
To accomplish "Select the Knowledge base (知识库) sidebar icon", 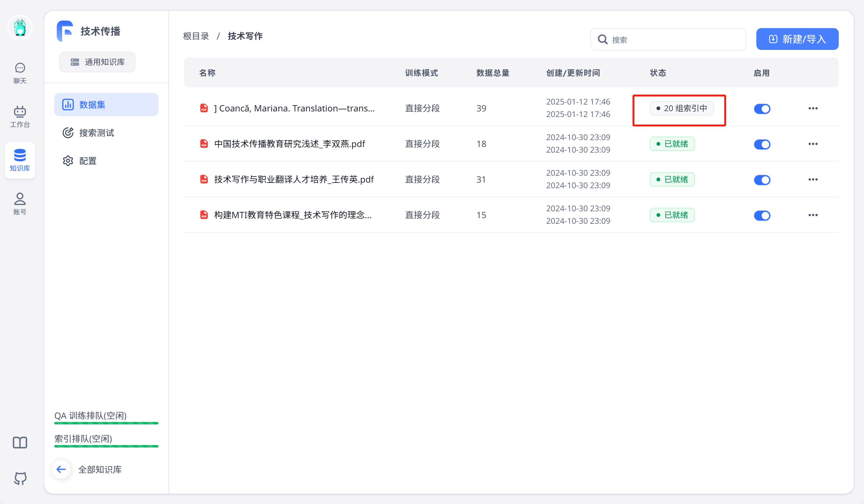I will pyautogui.click(x=20, y=160).
